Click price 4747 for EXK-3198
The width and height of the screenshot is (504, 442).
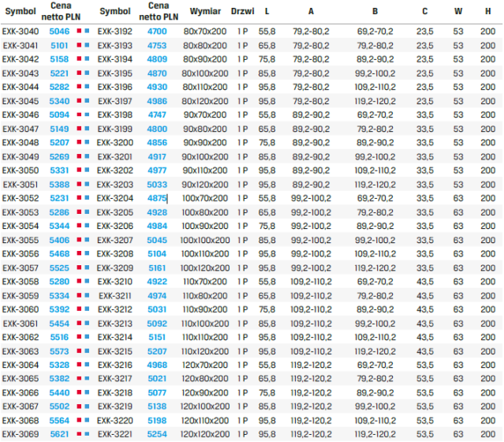[157, 114]
